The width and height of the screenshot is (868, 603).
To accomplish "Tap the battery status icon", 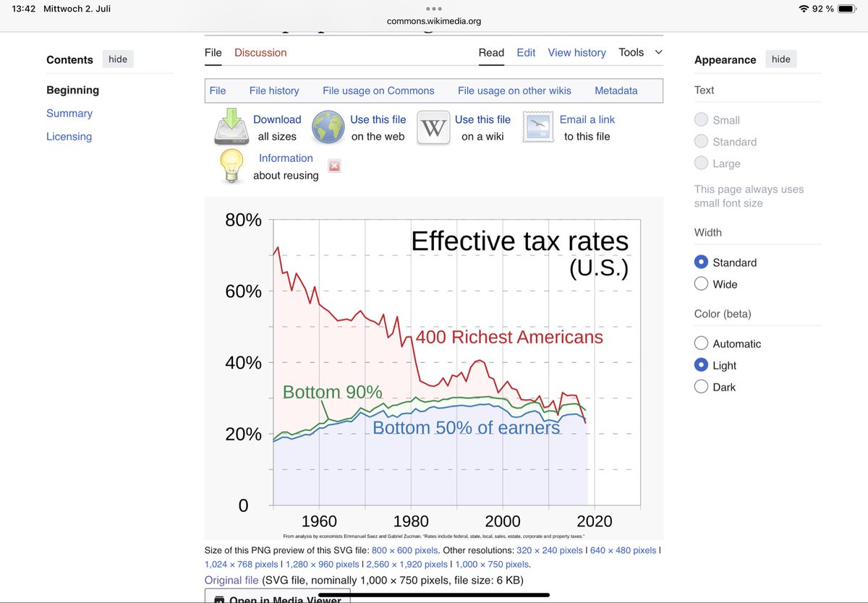I will (x=847, y=9).
